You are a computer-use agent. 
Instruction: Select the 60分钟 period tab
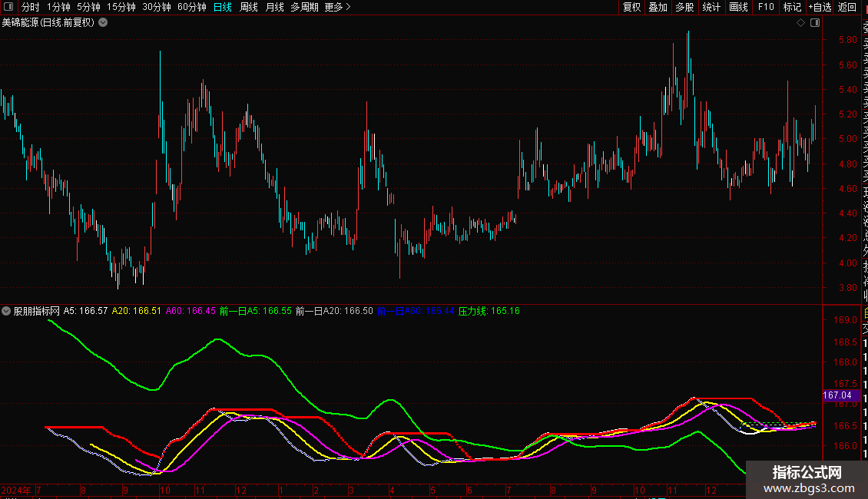[x=192, y=7]
